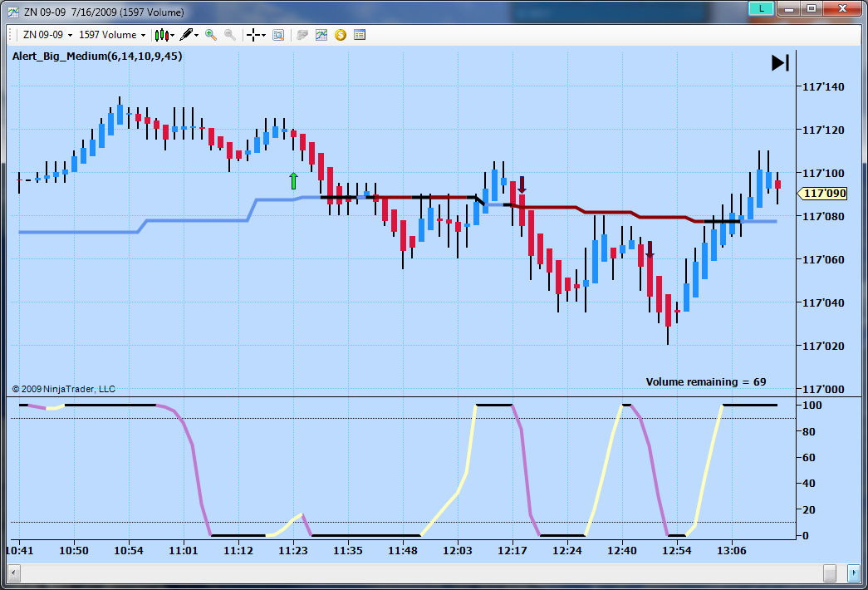868x590 pixels.
Task: Expand the drawing tools dropdown arrow
Action: (197, 35)
